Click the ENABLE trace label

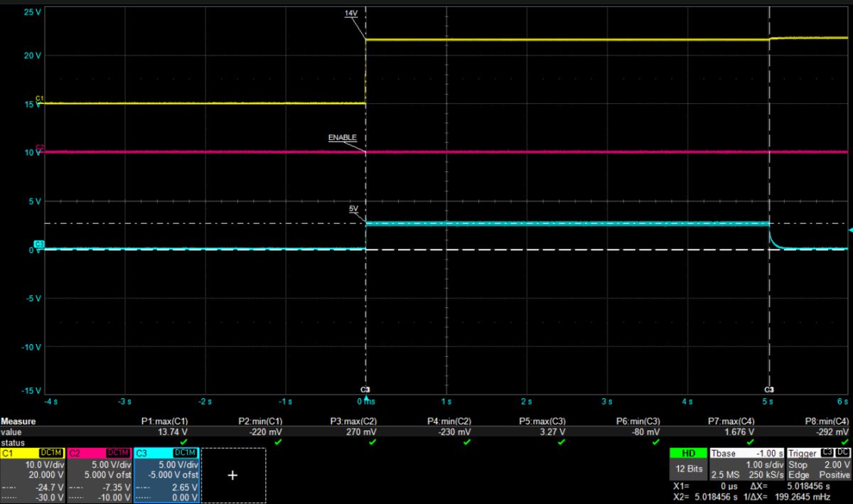pos(342,137)
